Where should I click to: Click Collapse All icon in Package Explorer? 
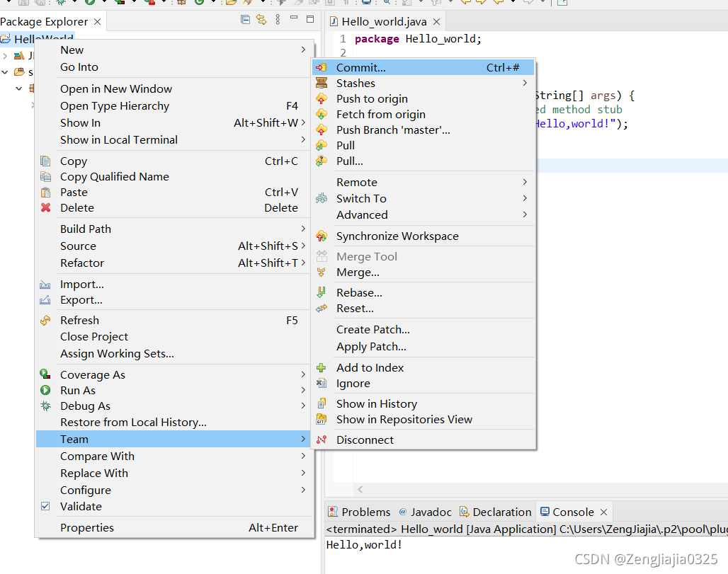[245, 20]
